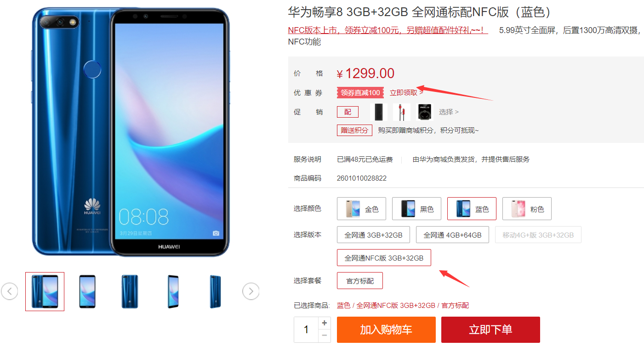
Task: Click the 立即下单 order button
Action: click(490, 330)
